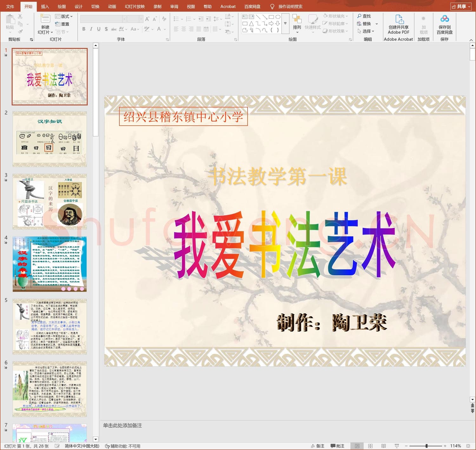Toggle the Notes (备注) pane button
476x450 pixels.
pyautogui.click(x=318, y=446)
